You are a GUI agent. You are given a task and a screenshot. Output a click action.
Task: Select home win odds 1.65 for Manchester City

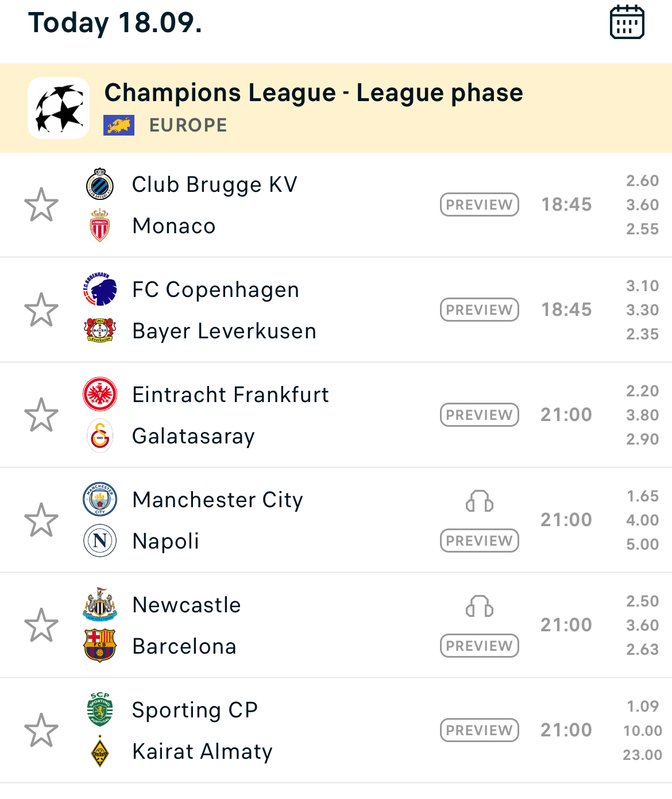pos(643,496)
